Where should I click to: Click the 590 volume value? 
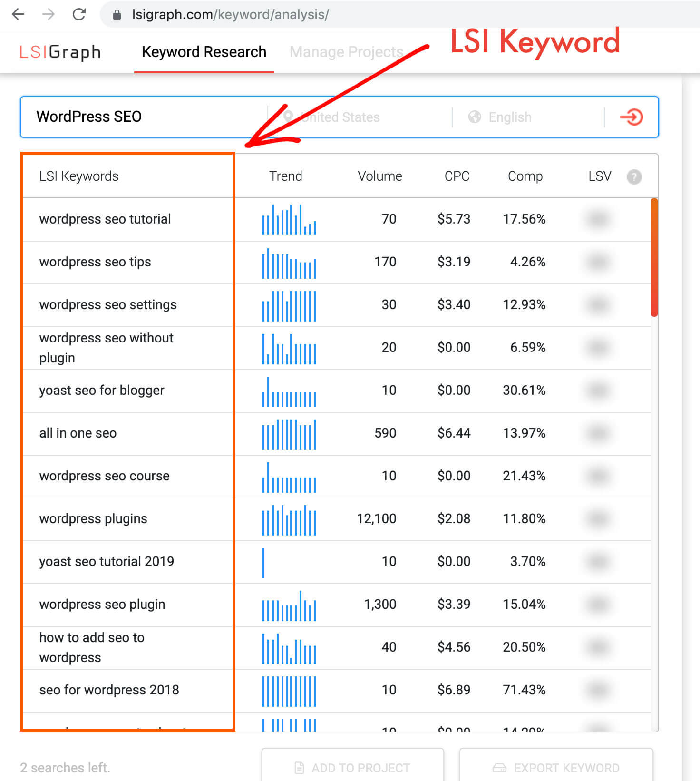tap(385, 433)
